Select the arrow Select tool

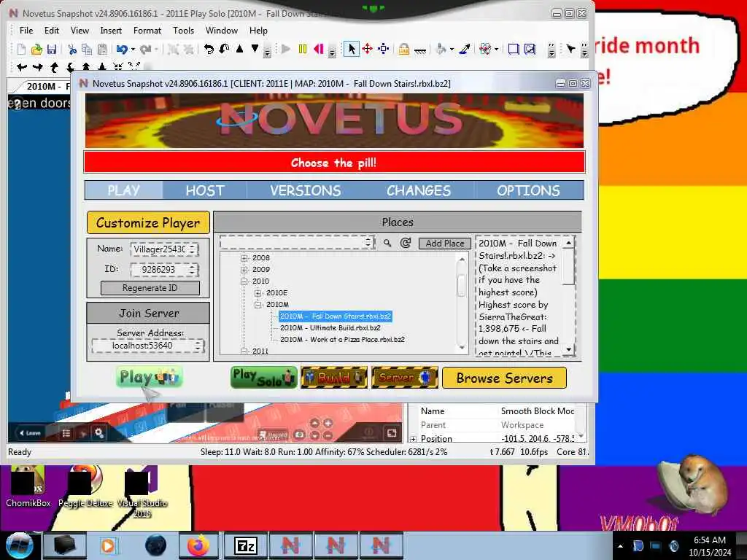coord(352,49)
